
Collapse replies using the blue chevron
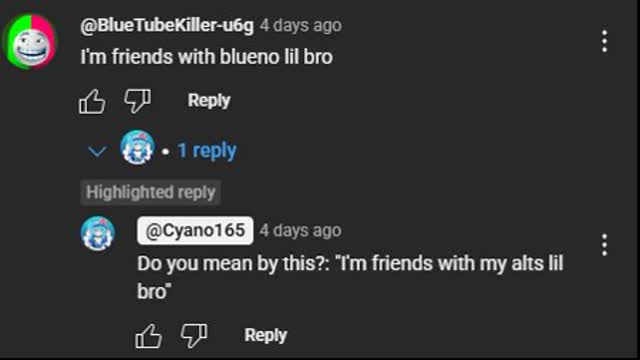pos(97,151)
